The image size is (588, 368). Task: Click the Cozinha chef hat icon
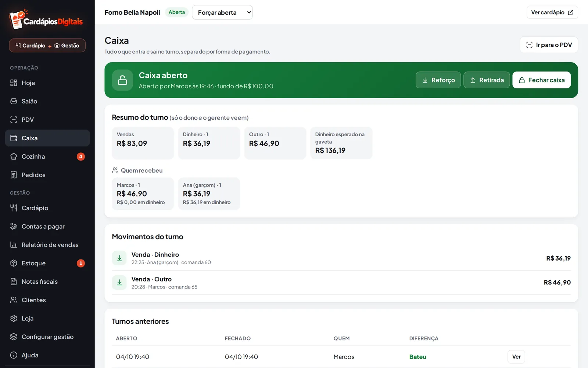pyautogui.click(x=14, y=156)
